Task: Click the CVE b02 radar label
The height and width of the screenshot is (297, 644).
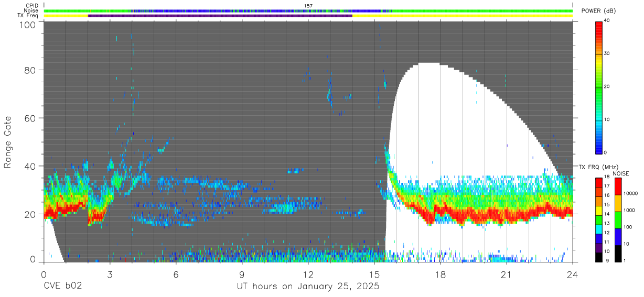Action: click(x=62, y=287)
